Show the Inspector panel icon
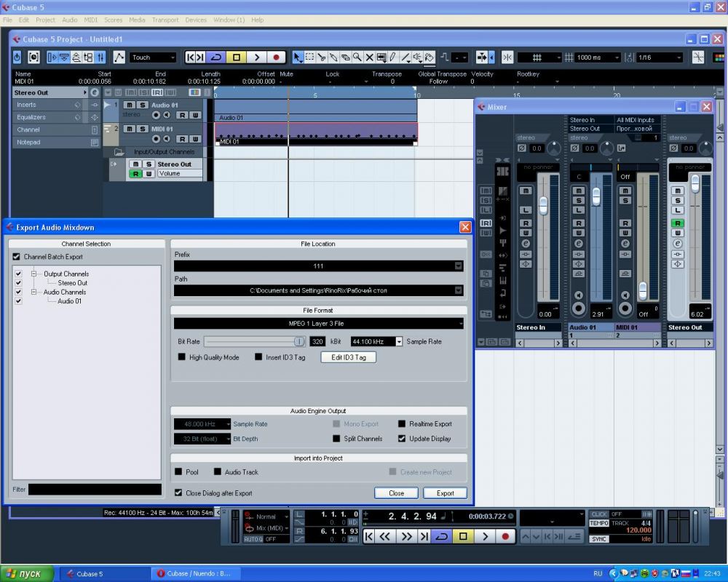 52,57
